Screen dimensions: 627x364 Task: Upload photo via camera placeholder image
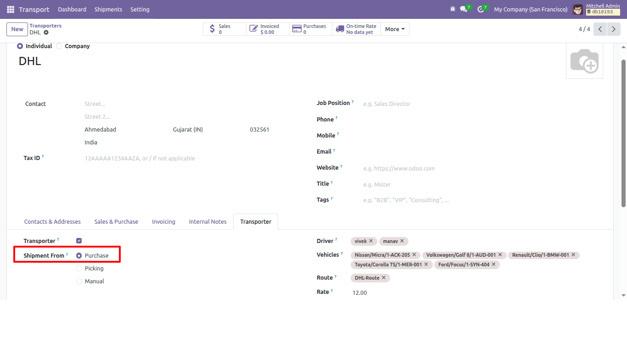(x=584, y=61)
